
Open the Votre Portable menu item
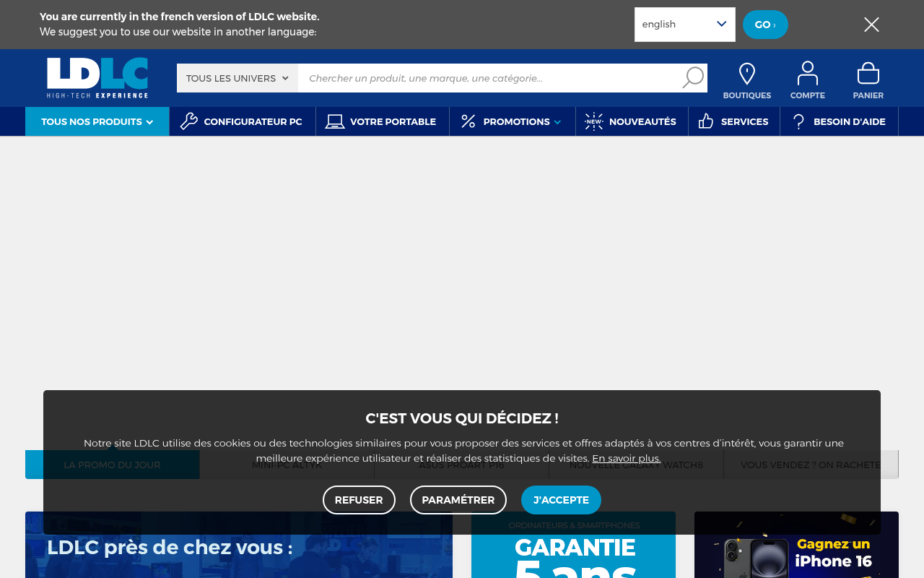(x=383, y=121)
